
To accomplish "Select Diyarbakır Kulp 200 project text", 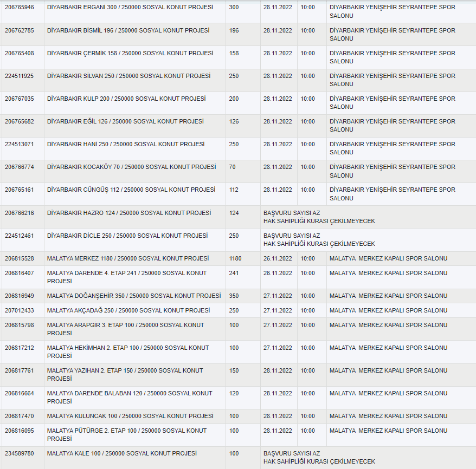I will point(126,99).
